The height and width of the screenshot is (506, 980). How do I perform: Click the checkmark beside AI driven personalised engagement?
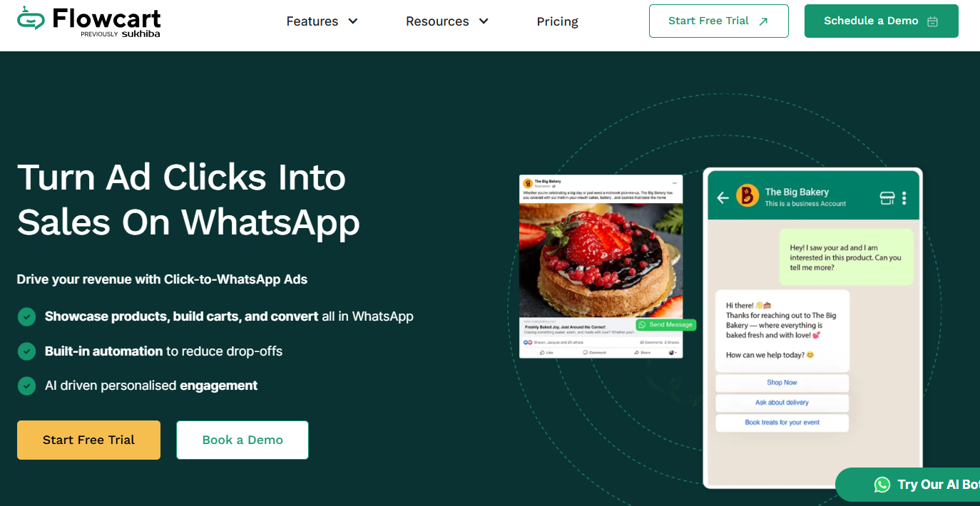[26, 386]
